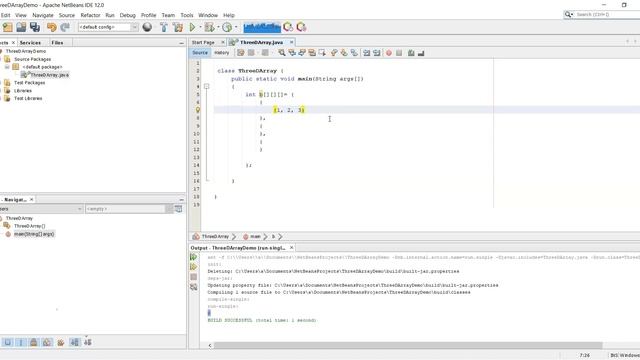The height and width of the screenshot is (360, 640).
Task: Open the Debug menu
Action: 127,15
